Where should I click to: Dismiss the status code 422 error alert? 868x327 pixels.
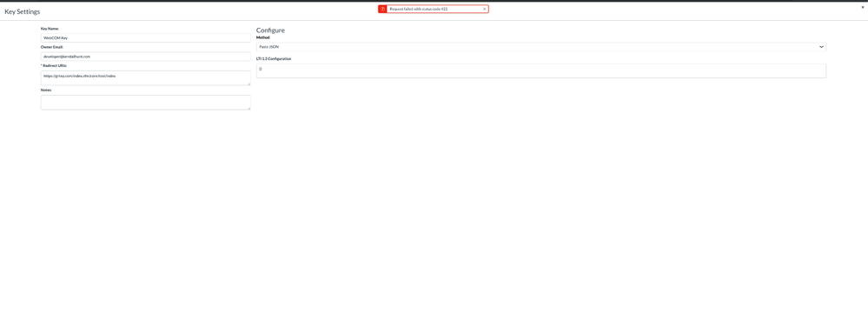pyautogui.click(x=484, y=9)
